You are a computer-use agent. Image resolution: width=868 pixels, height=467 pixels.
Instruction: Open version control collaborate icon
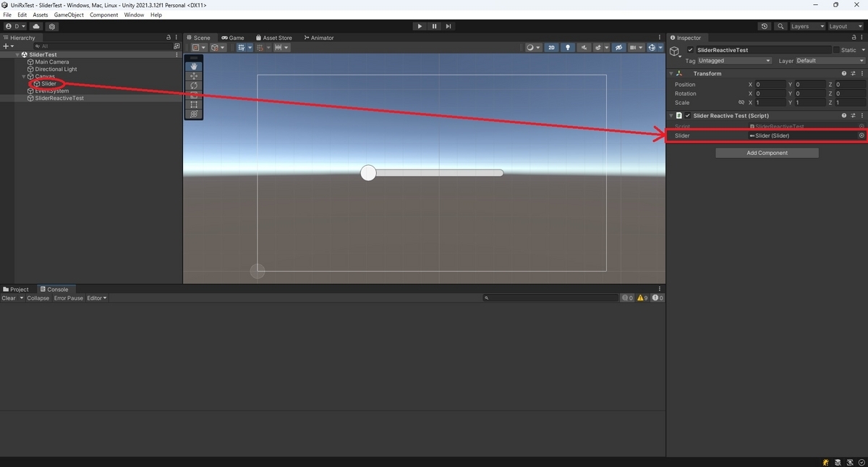pyautogui.click(x=52, y=26)
